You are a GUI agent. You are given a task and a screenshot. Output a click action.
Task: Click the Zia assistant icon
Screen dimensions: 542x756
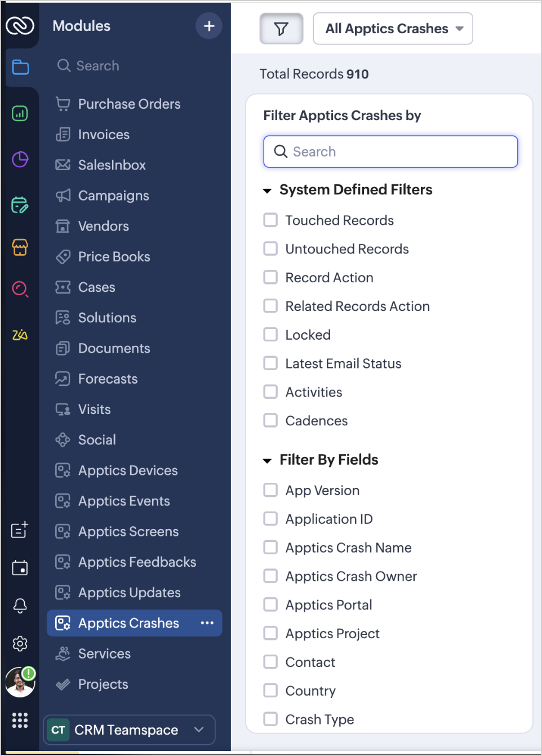[x=20, y=335]
